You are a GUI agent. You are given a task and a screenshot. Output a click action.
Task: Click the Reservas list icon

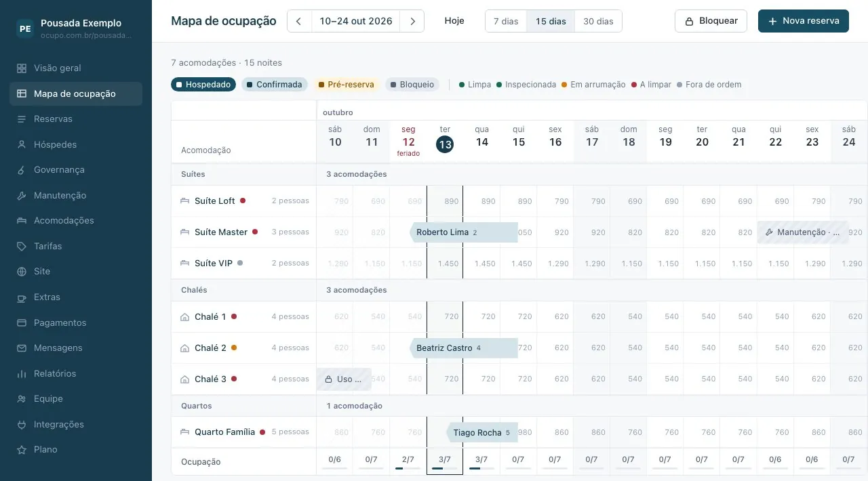pos(22,119)
